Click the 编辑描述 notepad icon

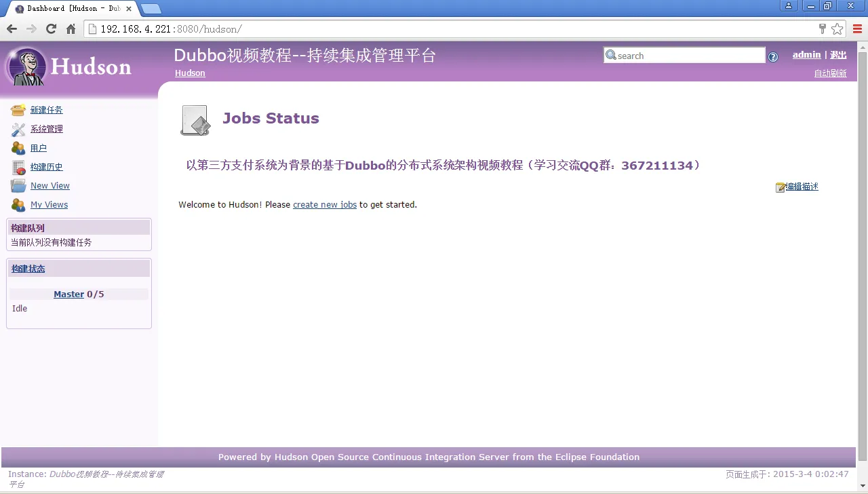click(x=781, y=187)
